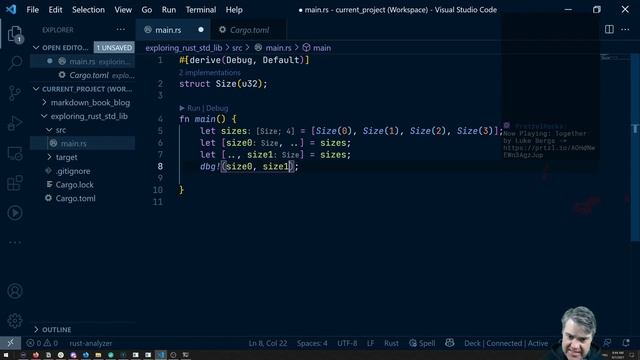640x360 pixels.
Task: Open the Run and Debug view icon
Action: coord(15,123)
